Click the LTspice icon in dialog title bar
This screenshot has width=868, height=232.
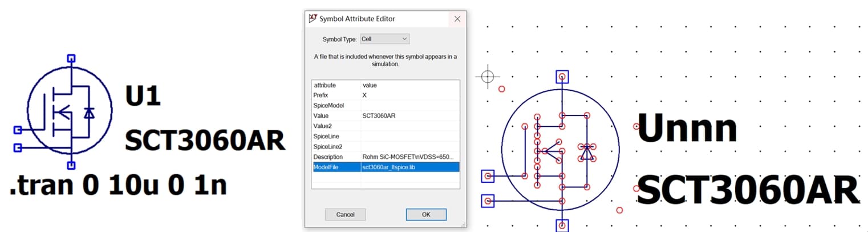click(x=313, y=18)
